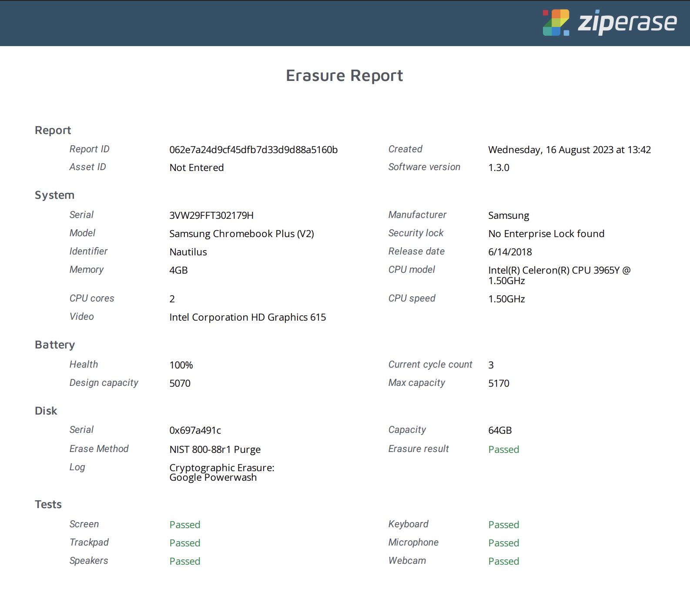
Task: Click the Erasure result 'Passed' status
Action: tap(503, 449)
